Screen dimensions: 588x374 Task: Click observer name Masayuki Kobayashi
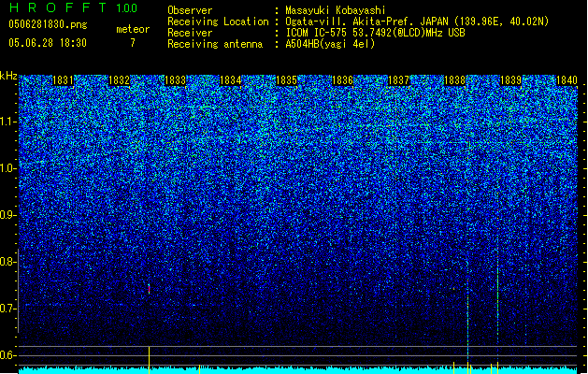point(336,10)
